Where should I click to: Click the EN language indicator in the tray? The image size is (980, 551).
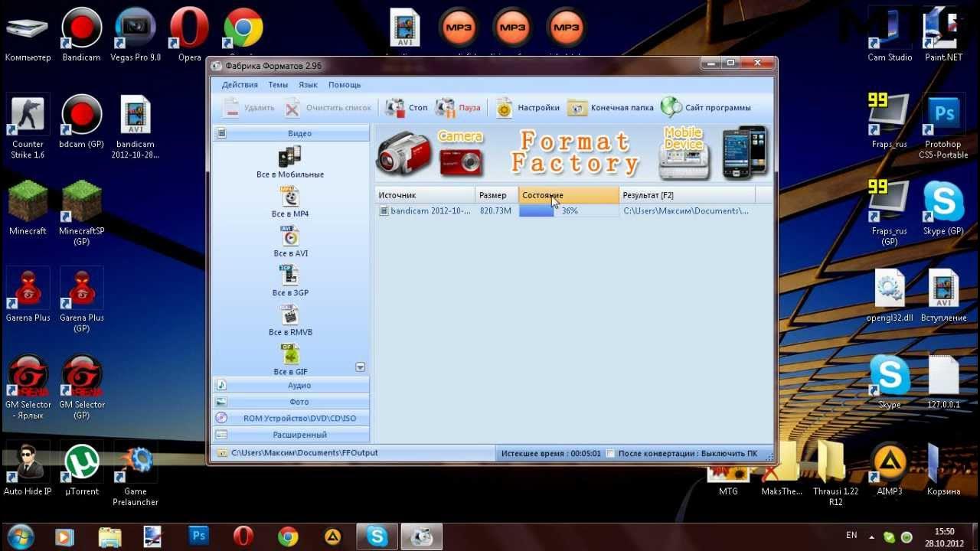pyautogui.click(x=851, y=535)
